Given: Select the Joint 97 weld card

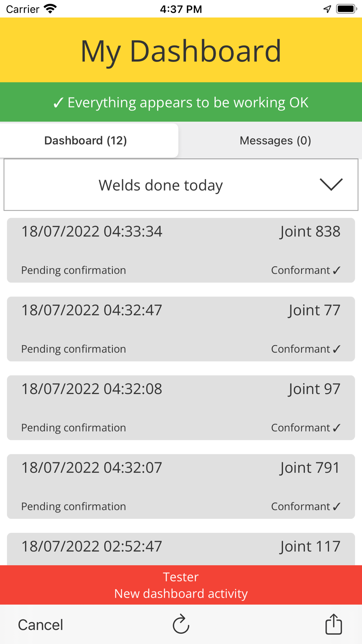Looking at the screenshot, I should [181, 407].
